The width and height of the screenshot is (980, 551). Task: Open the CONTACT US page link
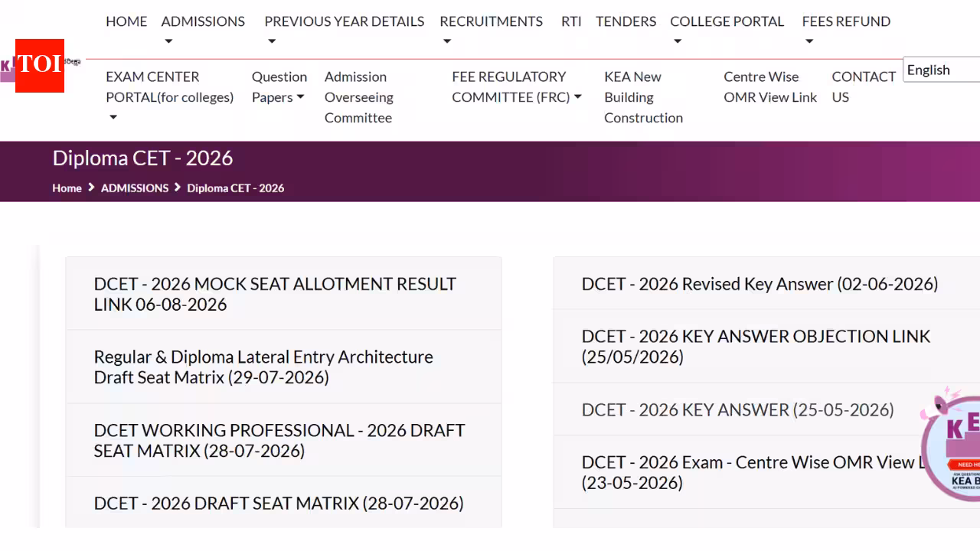[864, 86]
